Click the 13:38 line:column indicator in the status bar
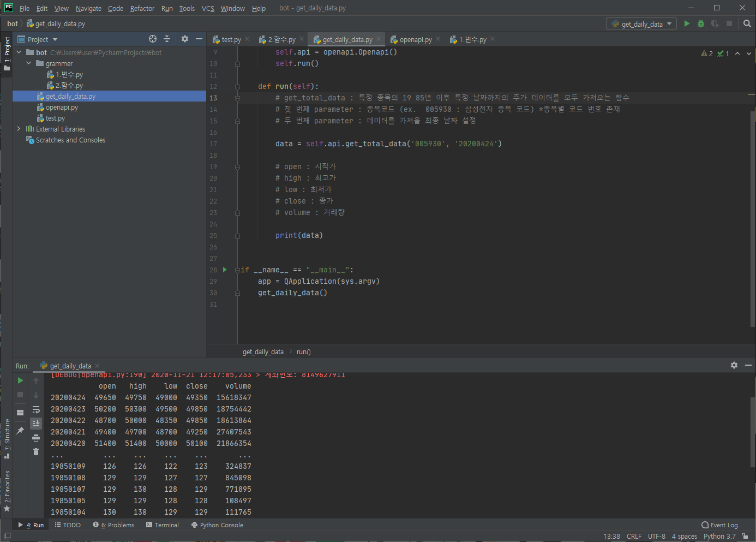The image size is (756, 542). point(611,536)
